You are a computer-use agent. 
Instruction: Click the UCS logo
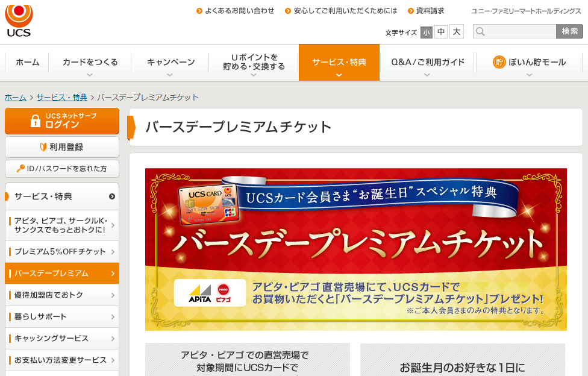point(19,20)
